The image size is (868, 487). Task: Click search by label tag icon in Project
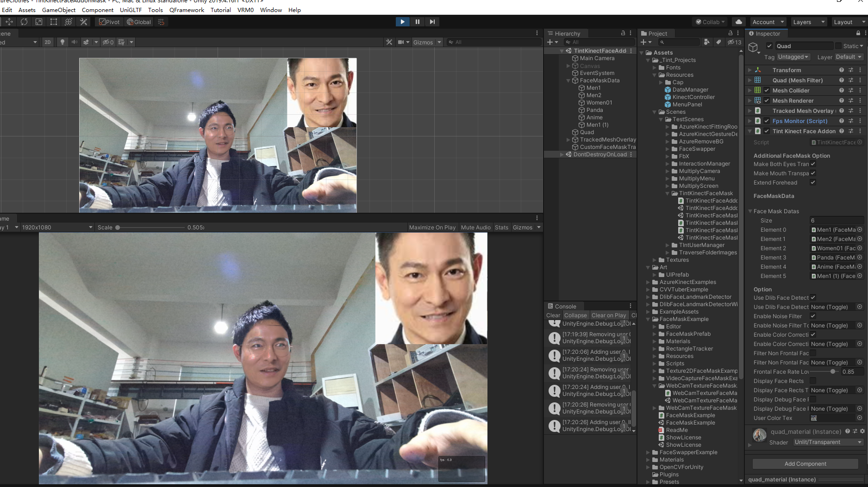tap(718, 42)
